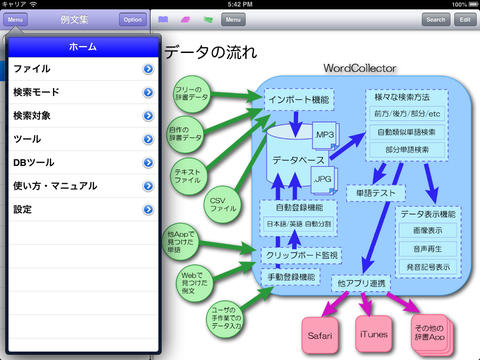
Task: Open the blue book icon in toolbar
Action: click(x=163, y=20)
